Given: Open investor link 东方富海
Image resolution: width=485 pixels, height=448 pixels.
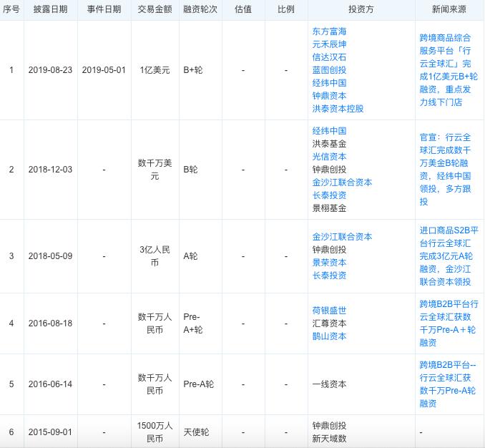Looking at the screenshot, I should pos(329,31).
